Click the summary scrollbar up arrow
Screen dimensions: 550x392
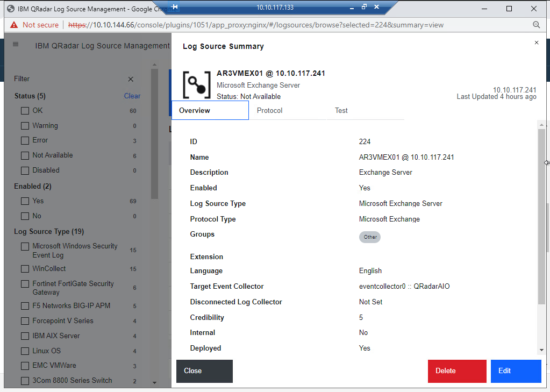pyautogui.click(x=541, y=125)
